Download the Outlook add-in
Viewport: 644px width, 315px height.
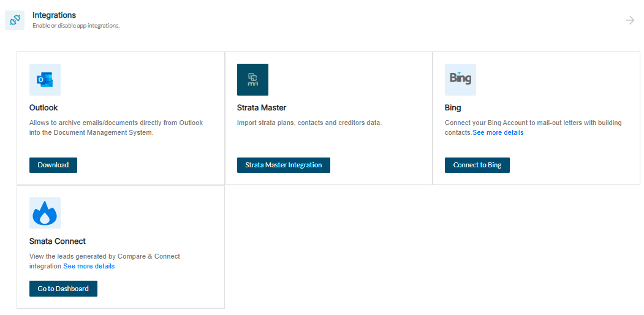53,165
